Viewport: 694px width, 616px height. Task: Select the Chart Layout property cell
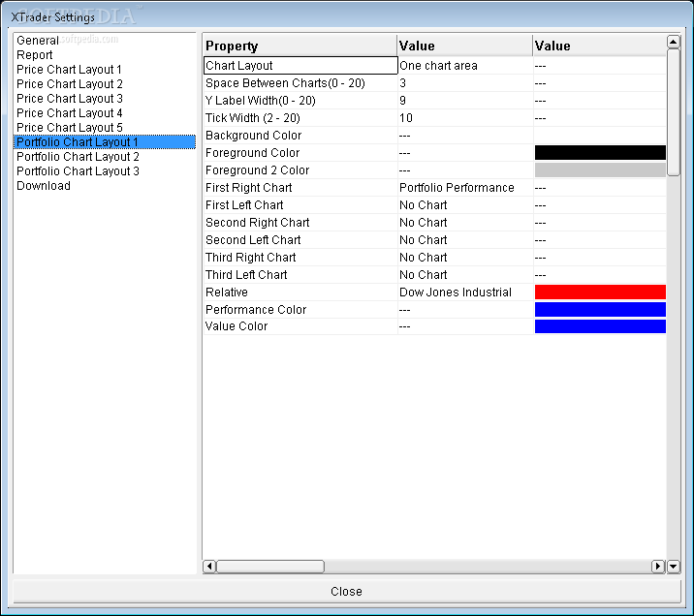[x=300, y=66]
